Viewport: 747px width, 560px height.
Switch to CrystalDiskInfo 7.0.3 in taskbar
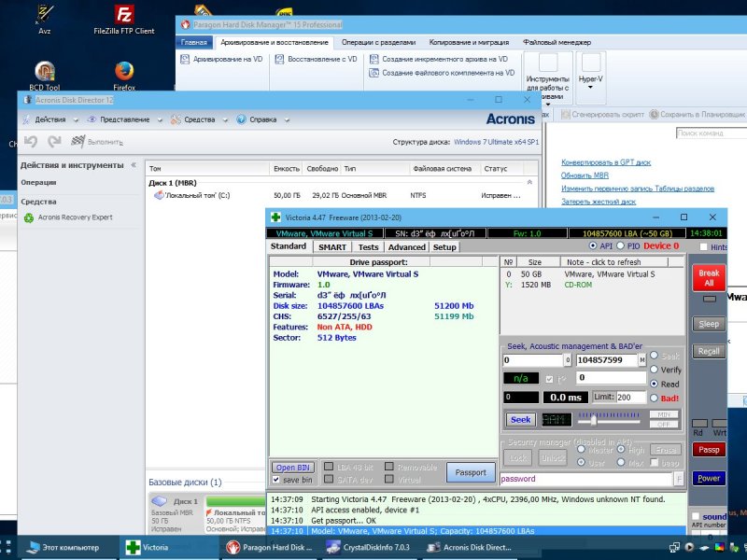pos(368,548)
